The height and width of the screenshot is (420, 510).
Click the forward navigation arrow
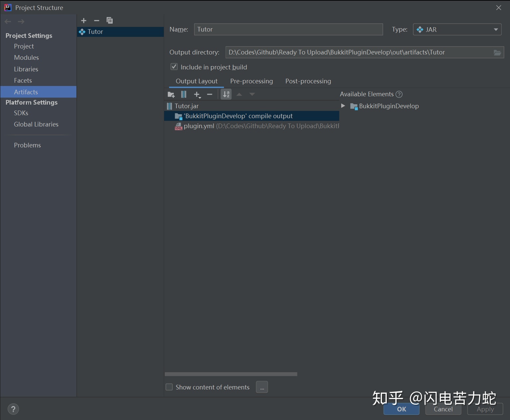21,22
